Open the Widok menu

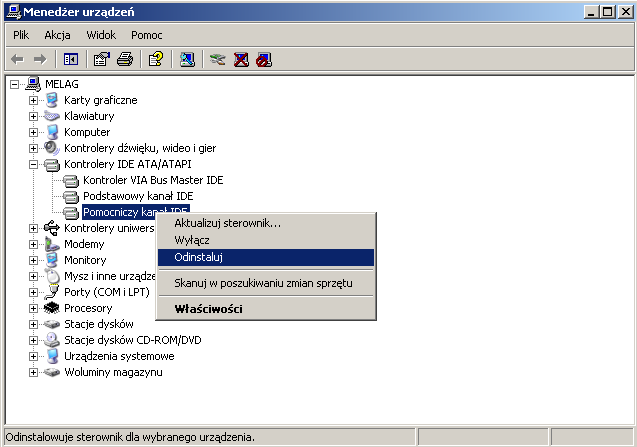pyautogui.click(x=101, y=35)
